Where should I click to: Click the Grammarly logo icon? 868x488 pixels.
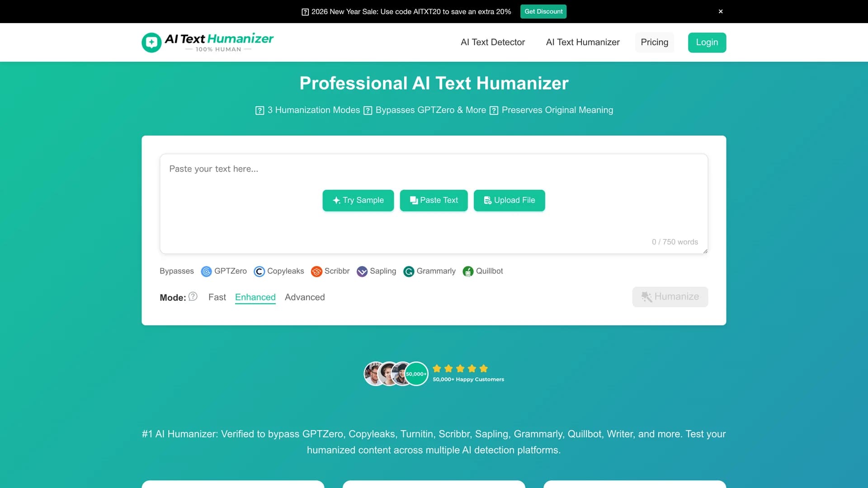[409, 271]
